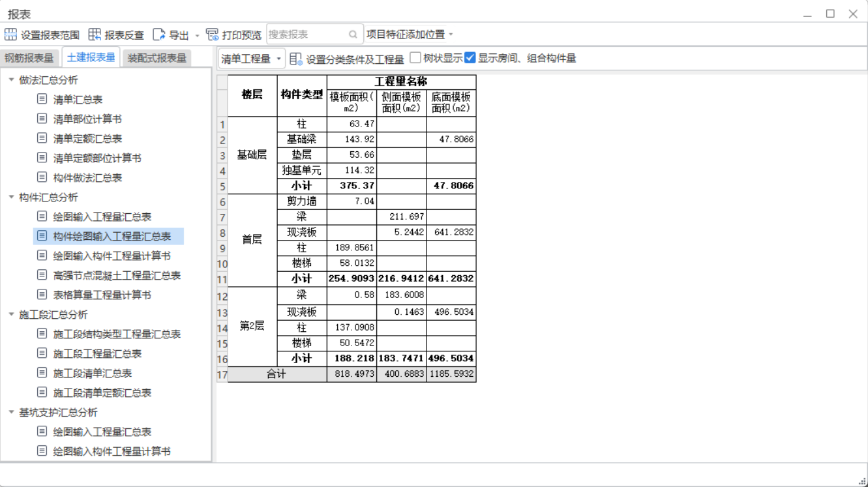Click the 剪力墙 component cell

tap(302, 201)
